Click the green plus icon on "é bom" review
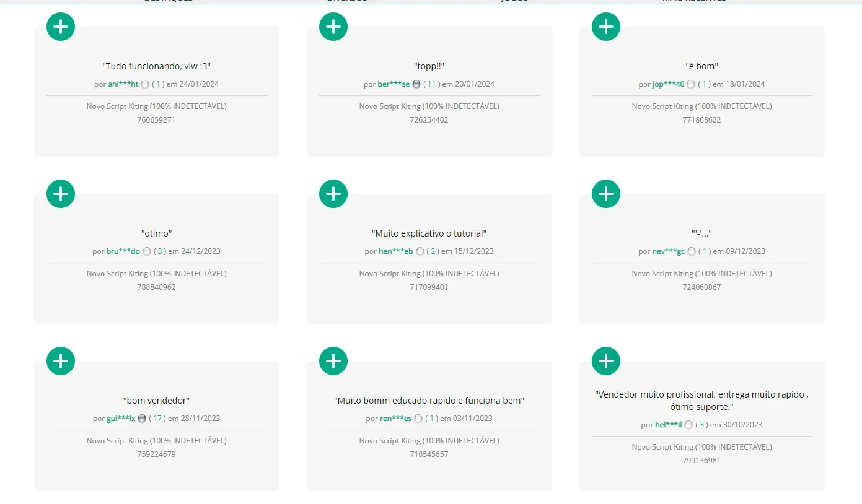 [x=606, y=27]
